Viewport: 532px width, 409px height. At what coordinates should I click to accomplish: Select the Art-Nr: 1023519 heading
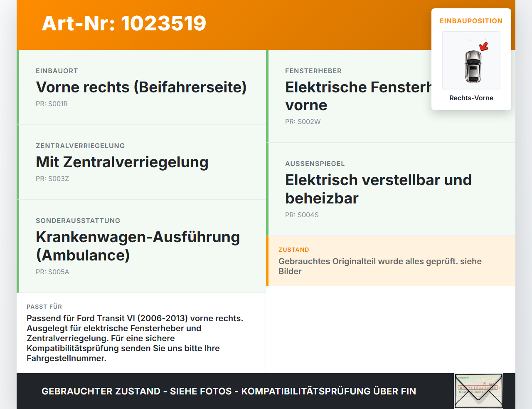(x=124, y=23)
